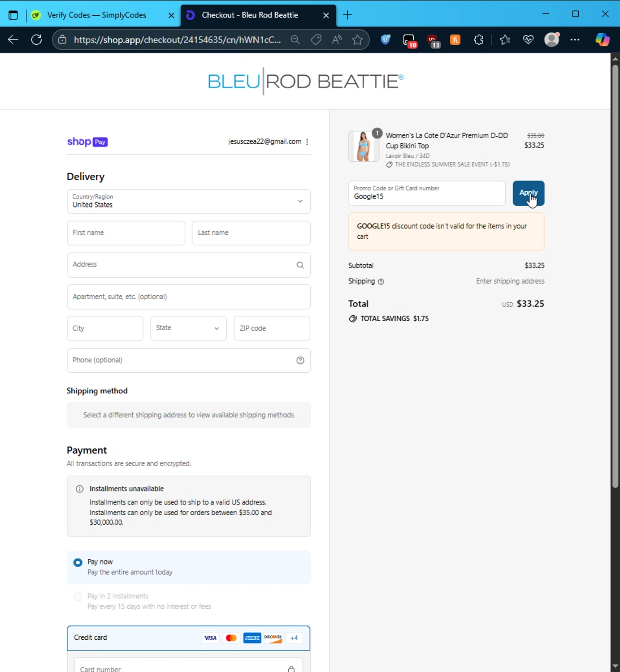Viewport: 620px width, 672px height.
Task: Go back to the previous page
Action: coord(13,39)
